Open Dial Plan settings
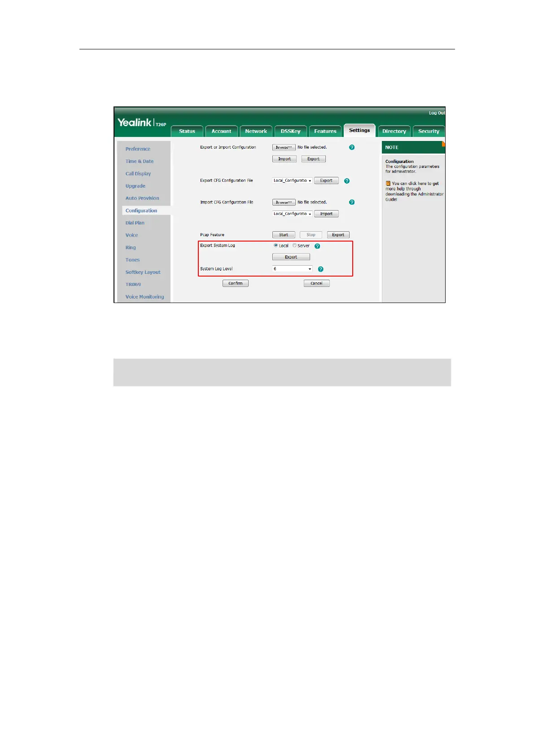534x756 pixels. point(135,223)
